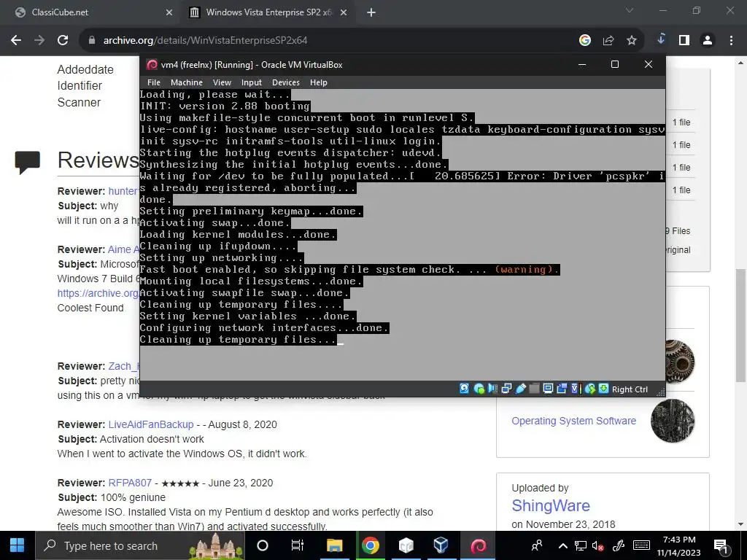Open Chrome from the taskbar
This screenshot has width=747, height=560.
pyautogui.click(x=370, y=545)
